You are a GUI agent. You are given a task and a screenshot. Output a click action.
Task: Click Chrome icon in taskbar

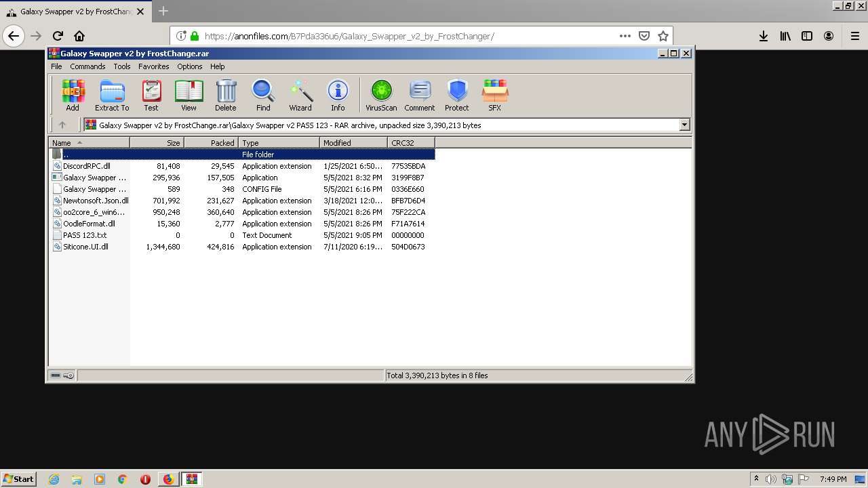click(123, 479)
